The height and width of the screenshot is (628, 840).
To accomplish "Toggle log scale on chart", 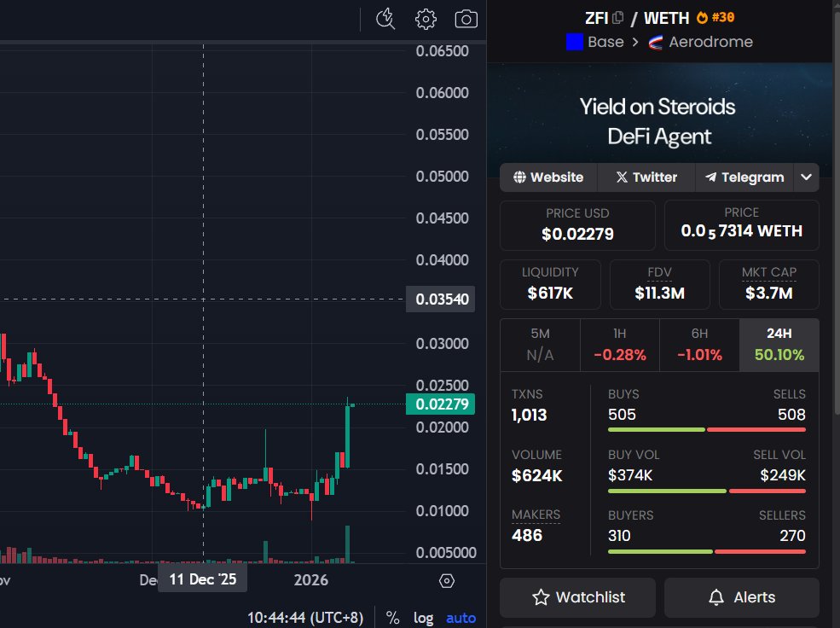I will pos(423,618).
